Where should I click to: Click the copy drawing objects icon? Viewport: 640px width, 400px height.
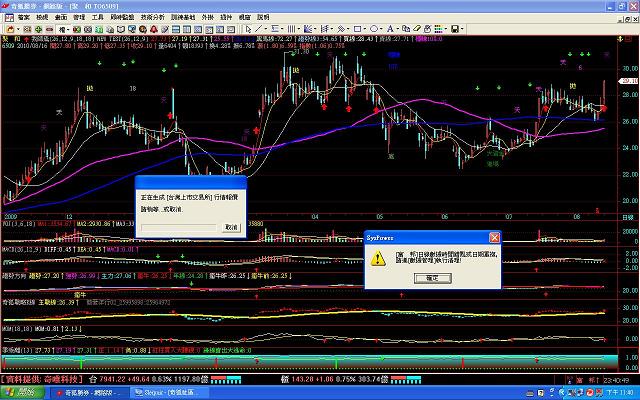pos(406,29)
